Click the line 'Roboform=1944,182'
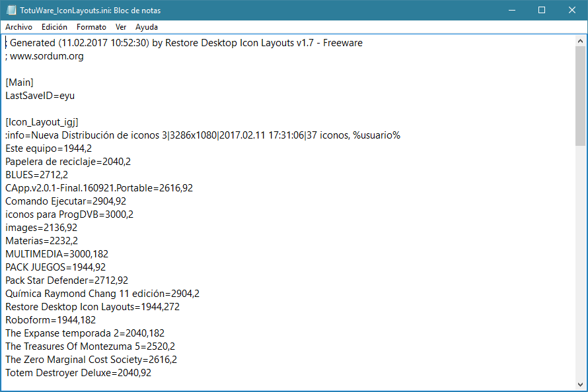Viewport: 588px width, 392px height. pyautogui.click(x=51, y=320)
